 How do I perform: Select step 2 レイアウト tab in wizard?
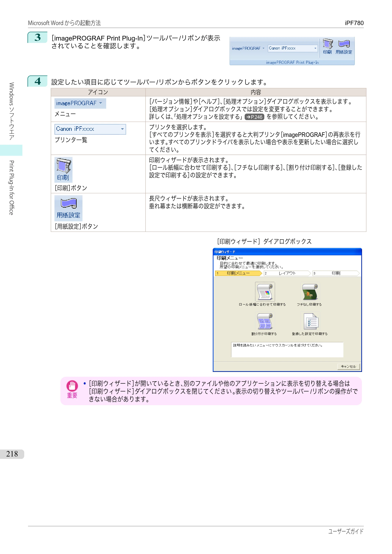point(287,273)
